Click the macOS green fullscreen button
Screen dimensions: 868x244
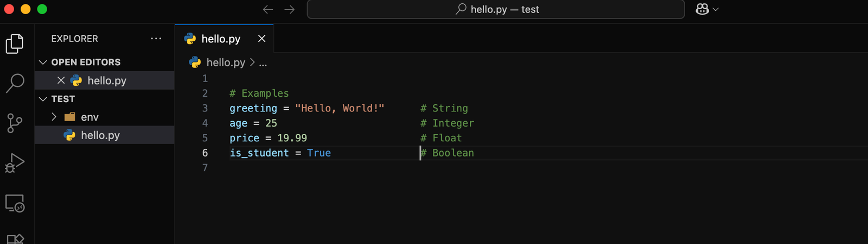42,9
